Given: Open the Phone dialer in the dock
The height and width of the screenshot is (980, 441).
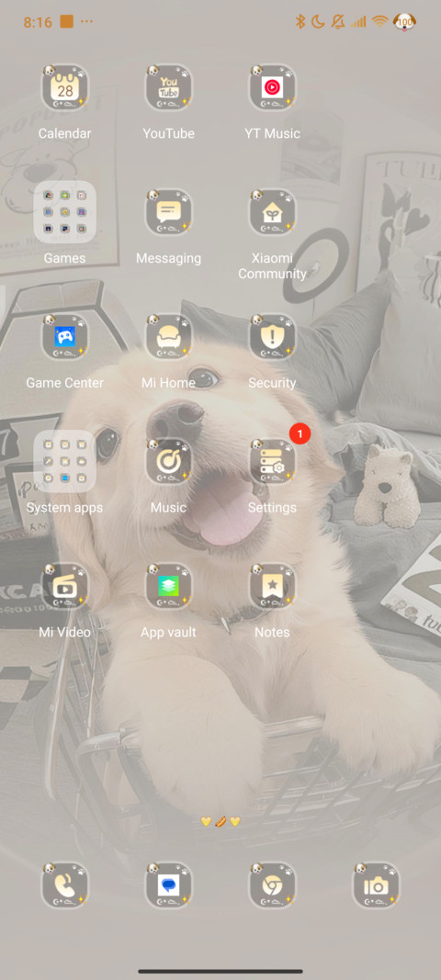Looking at the screenshot, I should coord(65,885).
